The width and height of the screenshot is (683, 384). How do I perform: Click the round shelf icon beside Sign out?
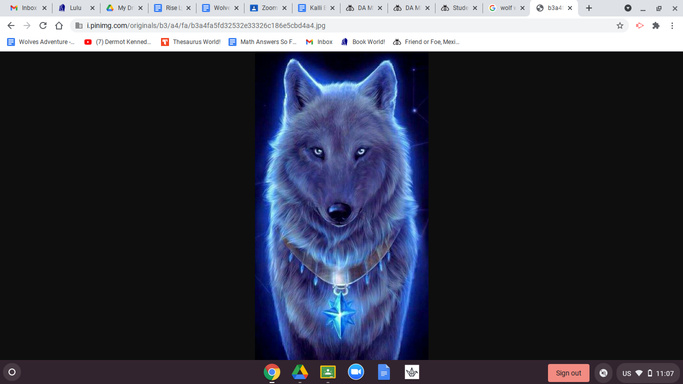pyautogui.click(x=603, y=373)
